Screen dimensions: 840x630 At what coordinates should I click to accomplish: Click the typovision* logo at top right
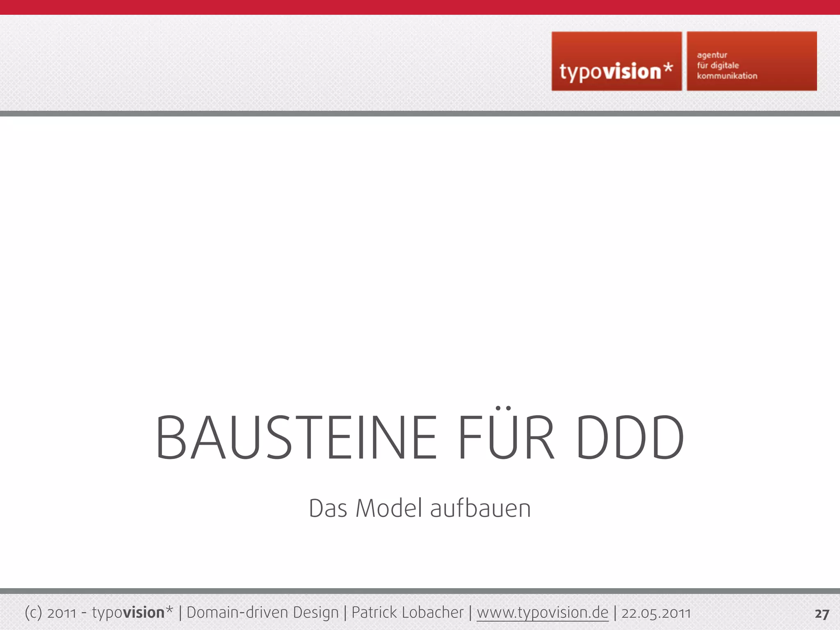pos(616,61)
